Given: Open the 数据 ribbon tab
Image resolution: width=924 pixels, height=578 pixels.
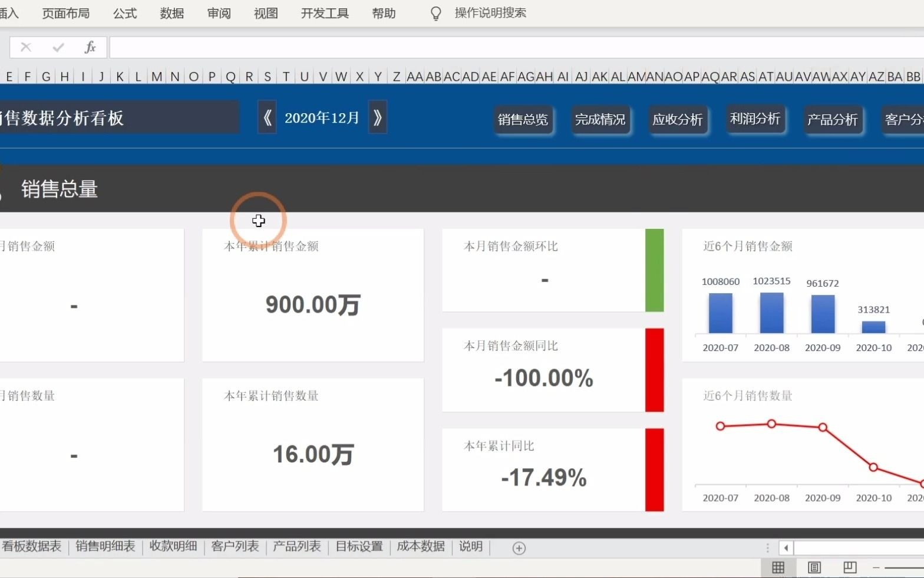Looking at the screenshot, I should [x=172, y=13].
